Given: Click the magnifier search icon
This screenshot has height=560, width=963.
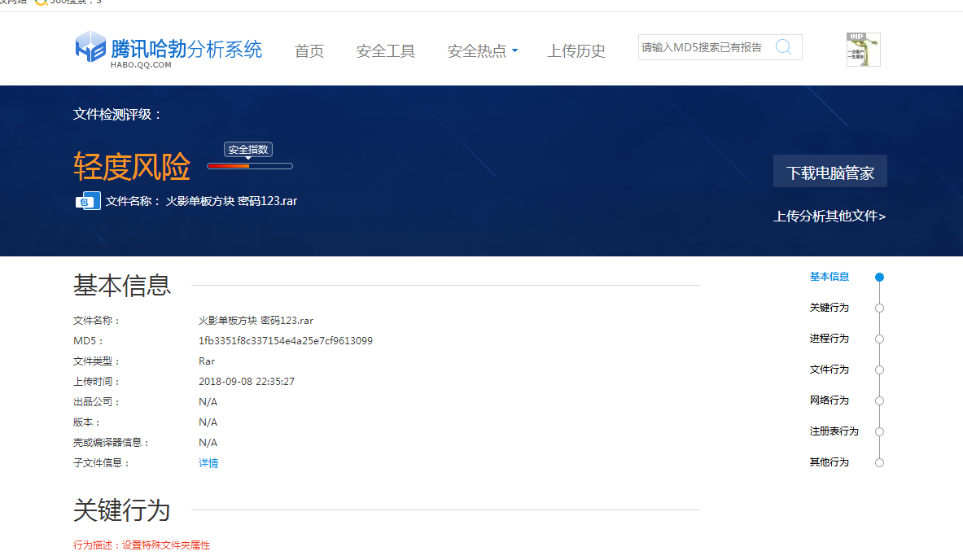Looking at the screenshot, I should 783,47.
